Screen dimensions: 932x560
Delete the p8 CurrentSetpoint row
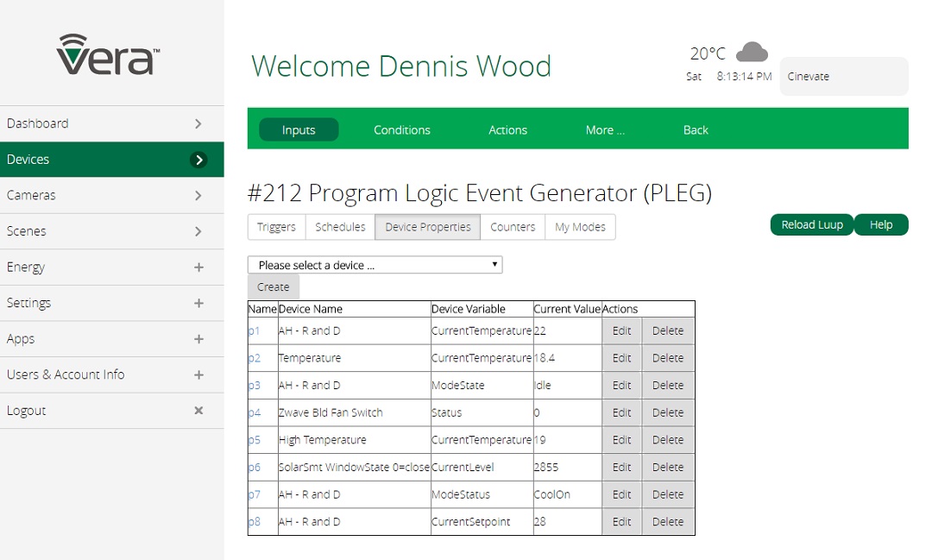(x=668, y=522)
